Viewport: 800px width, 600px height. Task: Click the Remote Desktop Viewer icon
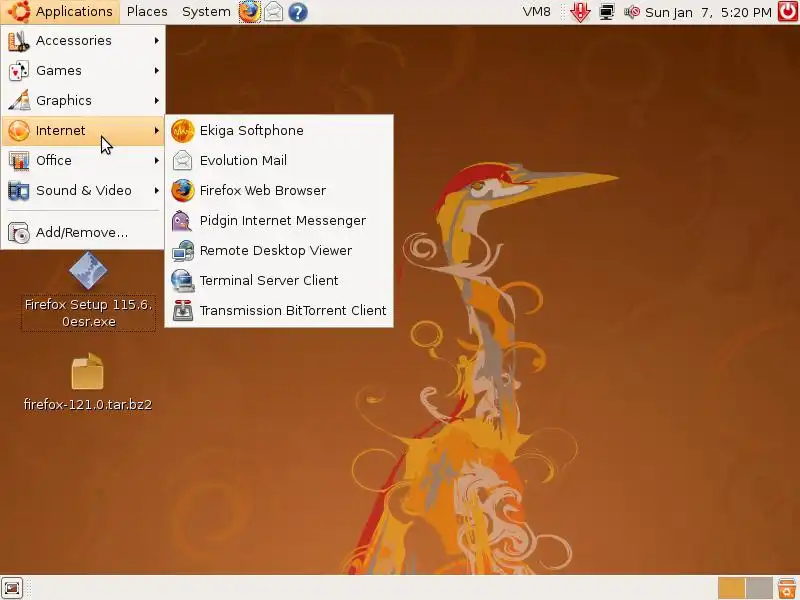coord(183,251)
